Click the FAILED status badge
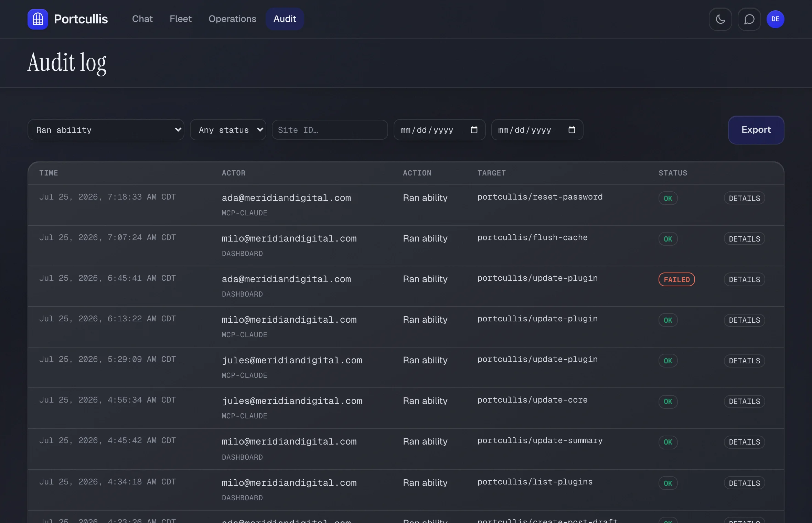 point(677,279)
